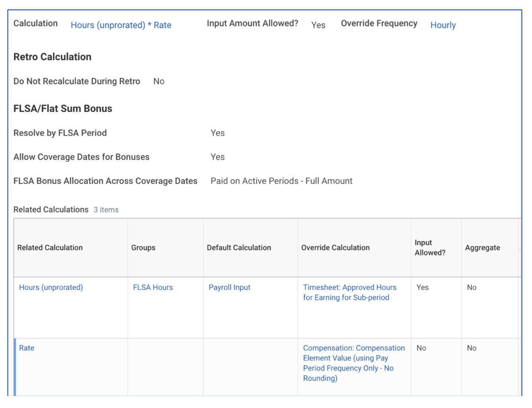Open Timesheet: Approved Hours for Earning link
The height and width of the screenshot is (408, 532).
click(x=349, y=292)
